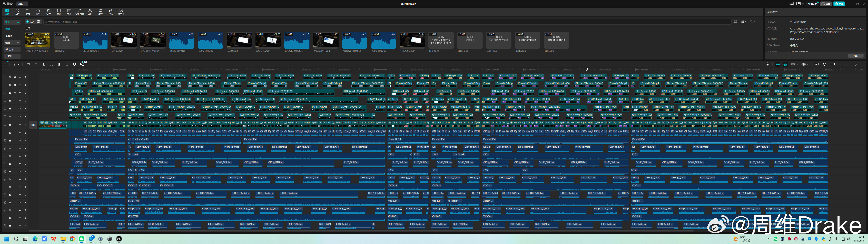Click the timeline zoom-out magnifier

point(825,64)
